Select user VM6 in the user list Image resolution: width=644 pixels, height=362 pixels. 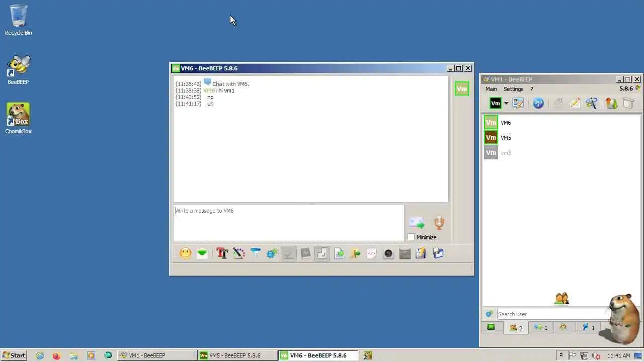tap(561, 123)
